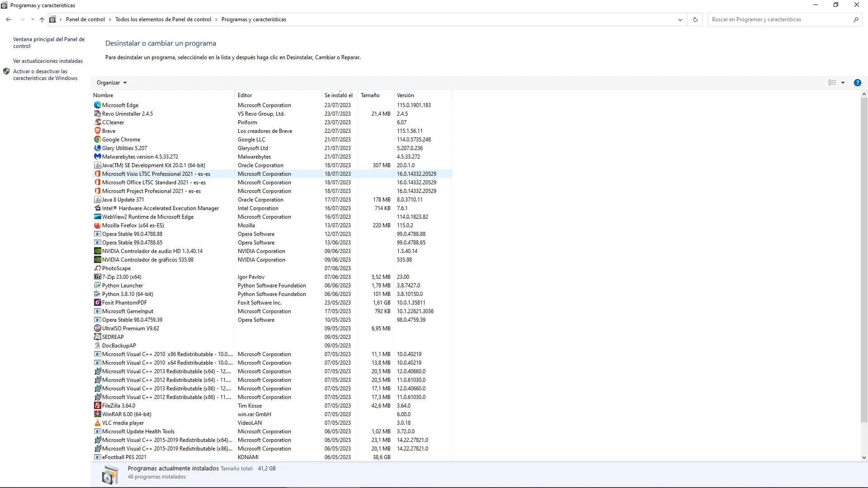Click the VLC media player cone icon
The height and width of the screenshot is (488, 868).
tap(97, 422)
